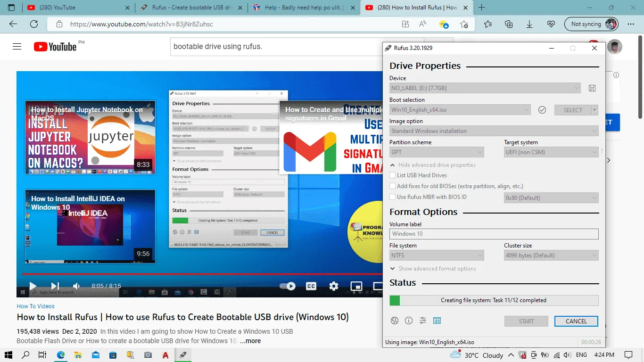Open Boot selection dropdown Win10_English_x64.iso
Image resolution: width=644 pixels, height=362 pixels.
(460, 110)
